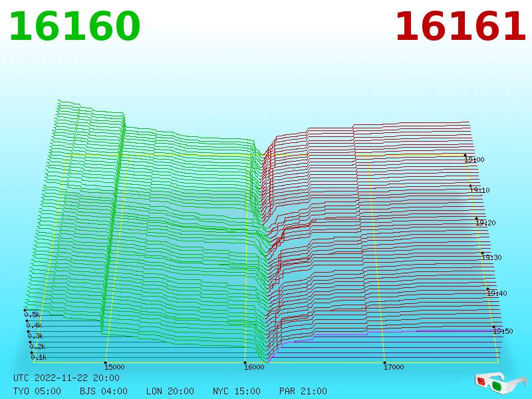
Task: Select the 19:30 time axis marker
Action: (491, 257)
